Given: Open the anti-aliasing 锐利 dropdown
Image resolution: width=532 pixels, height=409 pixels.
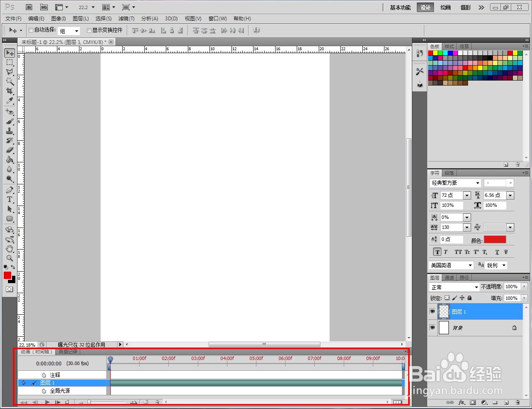Looking at the screenshot, I should 504,265.
